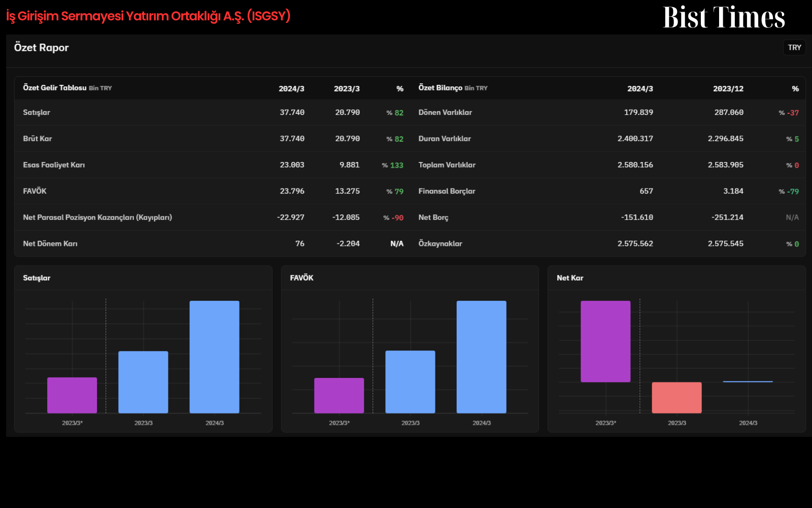Click the 2023/3 bar in Satışlar chart
812x508 pixels.
click(x=143, y=382)
